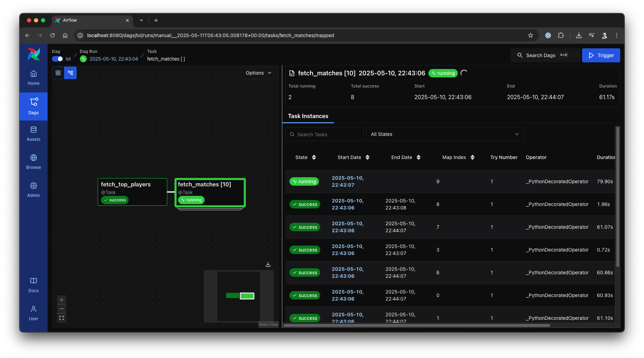
Task: Open the Options dropdown above the graph
Action: pyautogui.click(x=259, y=73)
